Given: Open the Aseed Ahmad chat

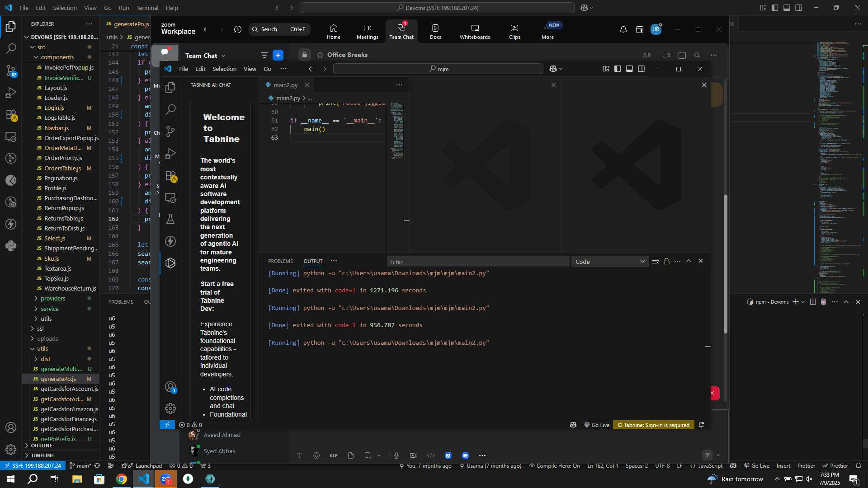Looking at the screenshot, I should (x=222, y=435).
